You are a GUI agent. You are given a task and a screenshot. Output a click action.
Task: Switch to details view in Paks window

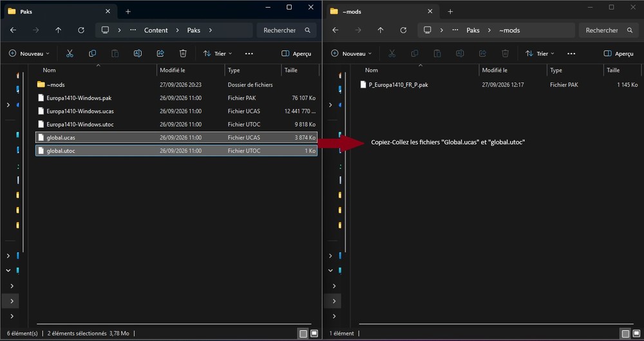coord(303,334)
